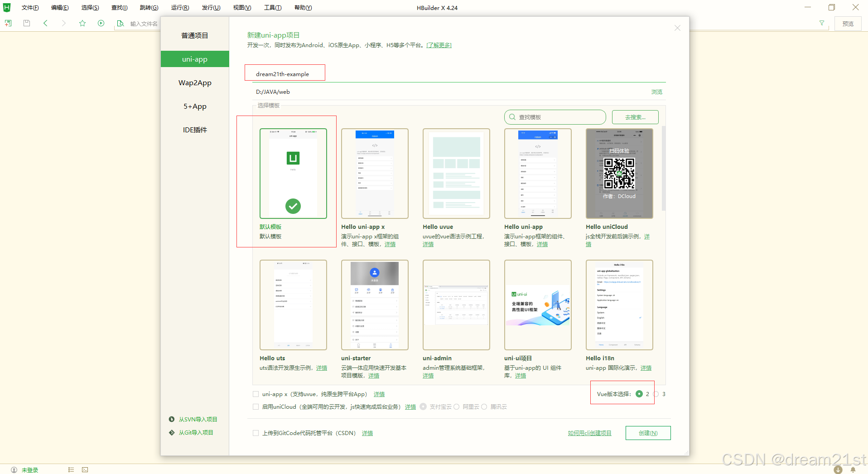Click the template list vertical scrollbar

pyautogui.click(x=663, y=169)
